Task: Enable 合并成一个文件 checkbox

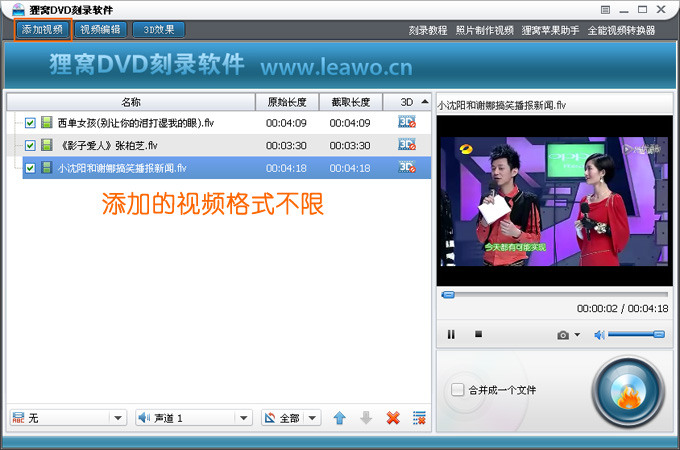Action: pyautogui.click(x=457, y=389)
